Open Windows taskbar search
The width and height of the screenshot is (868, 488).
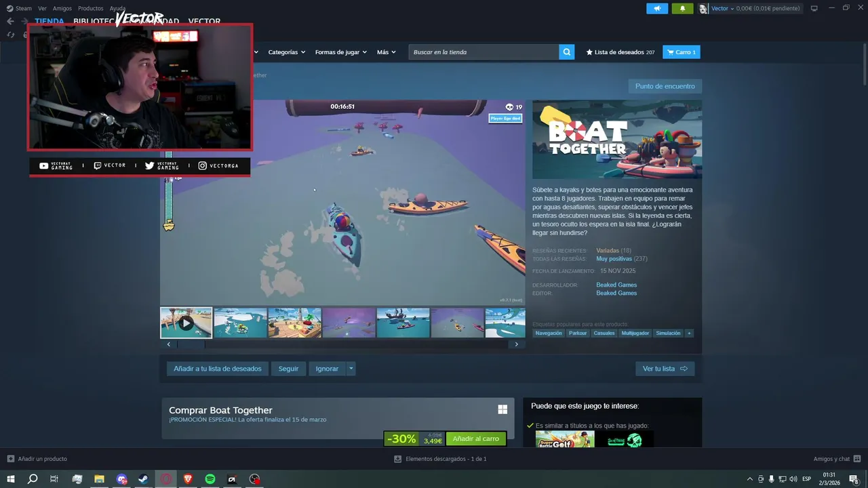pyautogui.click(x=33, y=479)
